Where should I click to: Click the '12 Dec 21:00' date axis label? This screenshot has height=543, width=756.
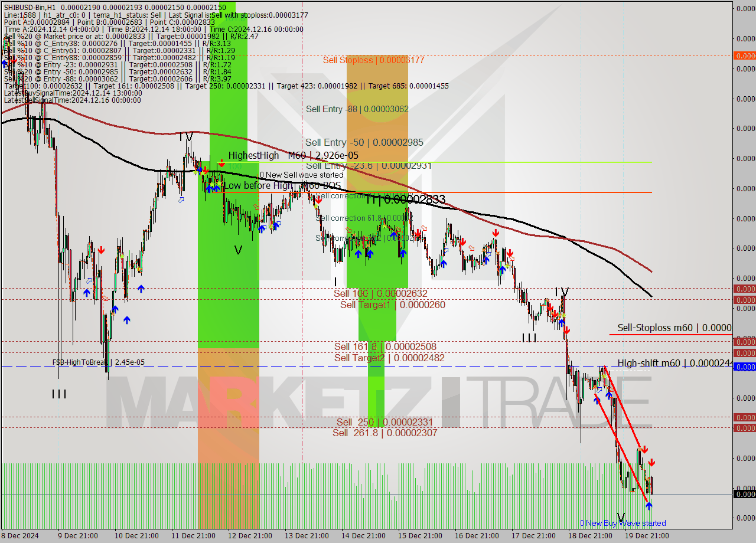249,535
